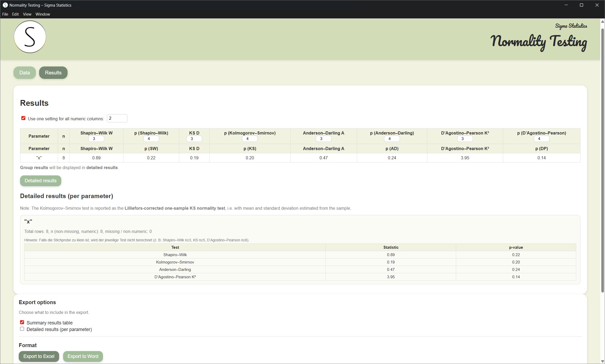Click the global decimals input showing 2
This screenshot has width=605, height=364.
tap(117, 118)
